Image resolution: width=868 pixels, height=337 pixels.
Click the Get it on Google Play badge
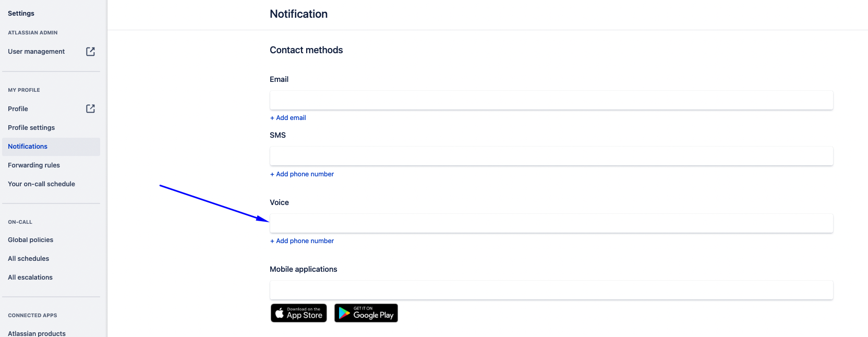[x=366, y=313]
